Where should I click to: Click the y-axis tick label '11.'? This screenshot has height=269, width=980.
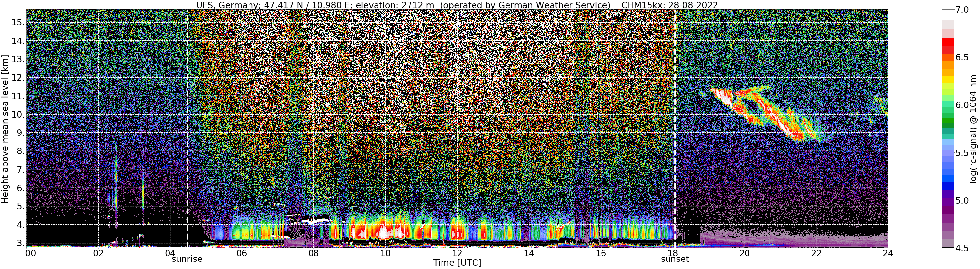point(18,96)
